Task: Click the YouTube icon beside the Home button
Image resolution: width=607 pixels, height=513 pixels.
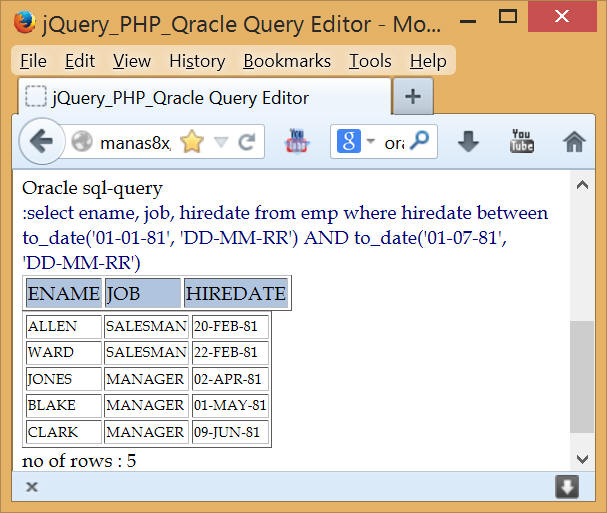Action: (521, 142)
